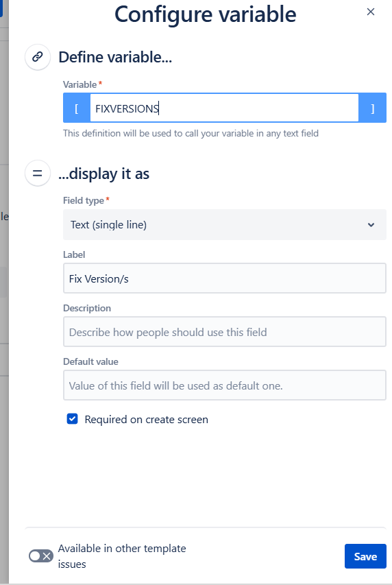Viewport: 392px width, 585px height.
Task: Click the Variable field containing FIXVERSIONS
Action: 224,108
